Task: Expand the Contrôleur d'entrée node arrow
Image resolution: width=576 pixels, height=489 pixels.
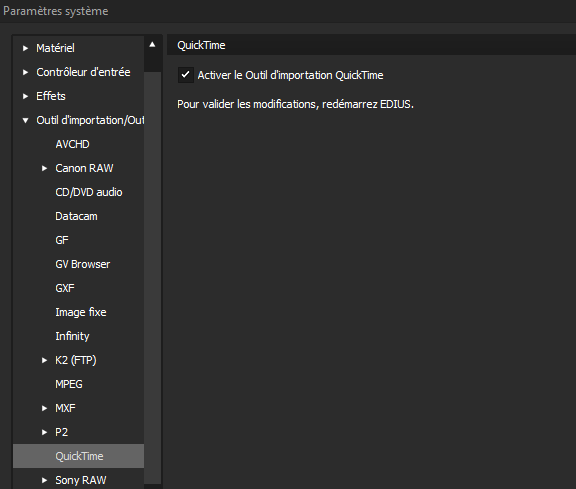Action: [25, 72]
